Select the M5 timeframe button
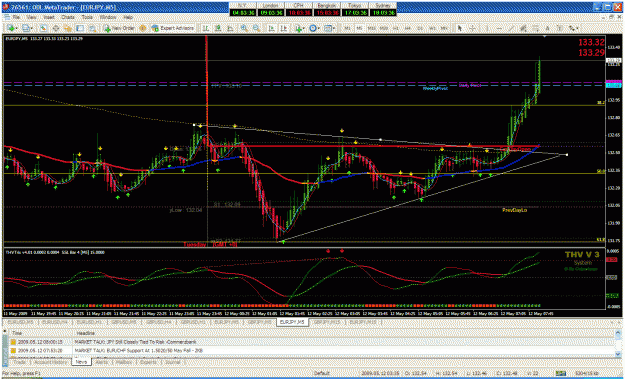This screenshot has height=379, width=625. click(x=359, y=28)
